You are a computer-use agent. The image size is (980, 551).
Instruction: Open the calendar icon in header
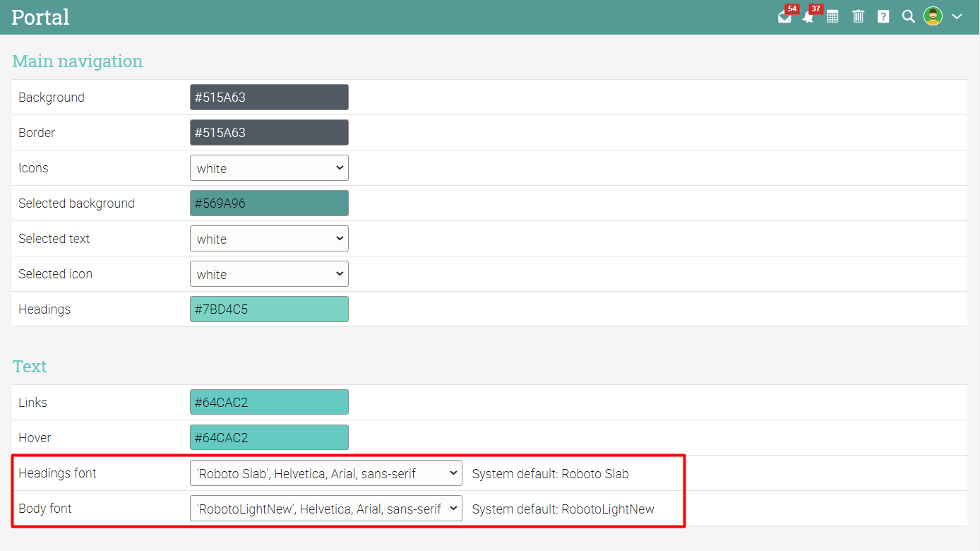point(833,16)
